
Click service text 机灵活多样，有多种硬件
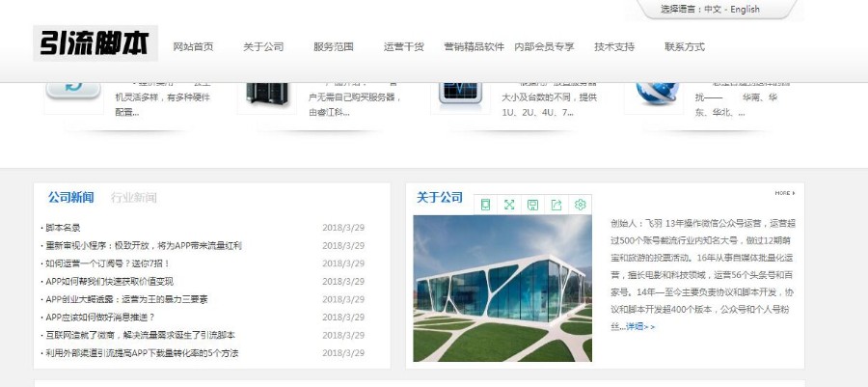tap(163, 97)
